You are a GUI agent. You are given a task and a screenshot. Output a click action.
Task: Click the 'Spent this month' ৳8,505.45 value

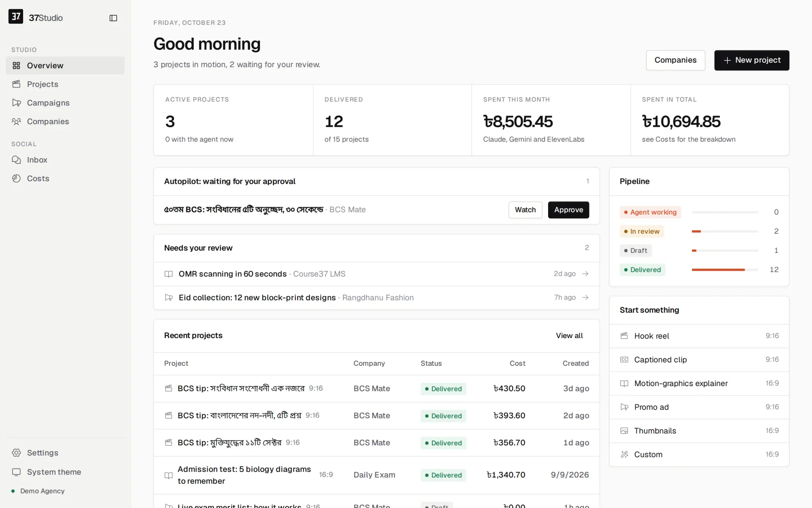(x=518, y=122)
